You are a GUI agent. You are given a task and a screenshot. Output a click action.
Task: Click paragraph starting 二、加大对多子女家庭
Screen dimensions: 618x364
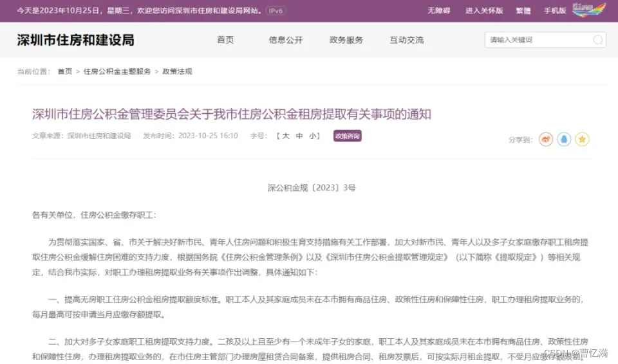pyautogui.click(x=310, y=349)
